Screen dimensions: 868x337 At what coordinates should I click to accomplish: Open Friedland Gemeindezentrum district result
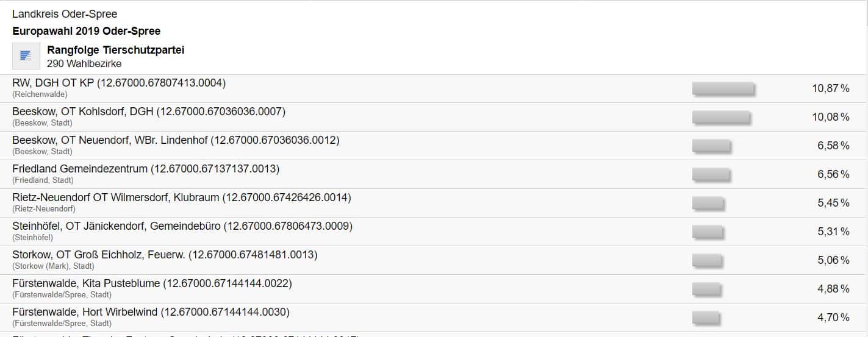coord(146,169)
